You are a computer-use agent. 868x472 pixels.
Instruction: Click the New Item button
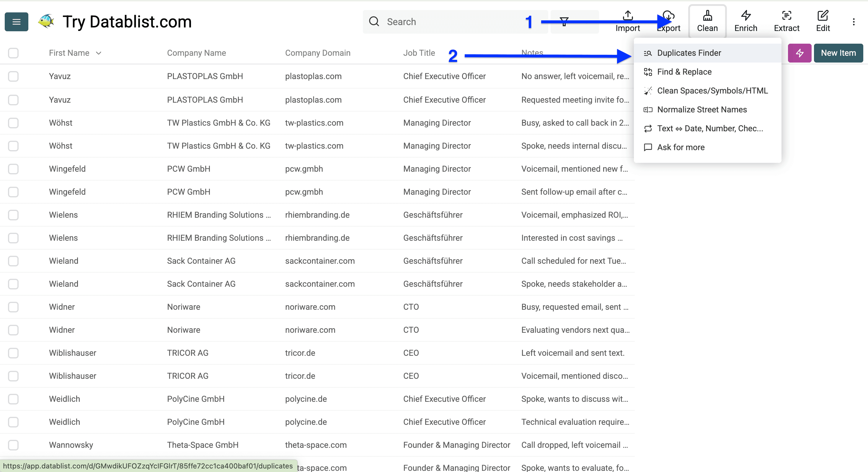(838, 53)
